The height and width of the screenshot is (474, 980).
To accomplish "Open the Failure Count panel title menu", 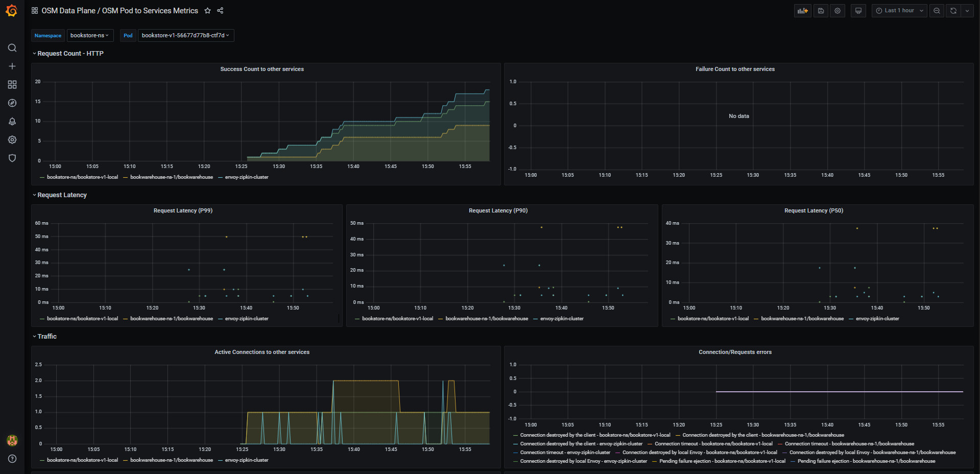I will 735,69.
